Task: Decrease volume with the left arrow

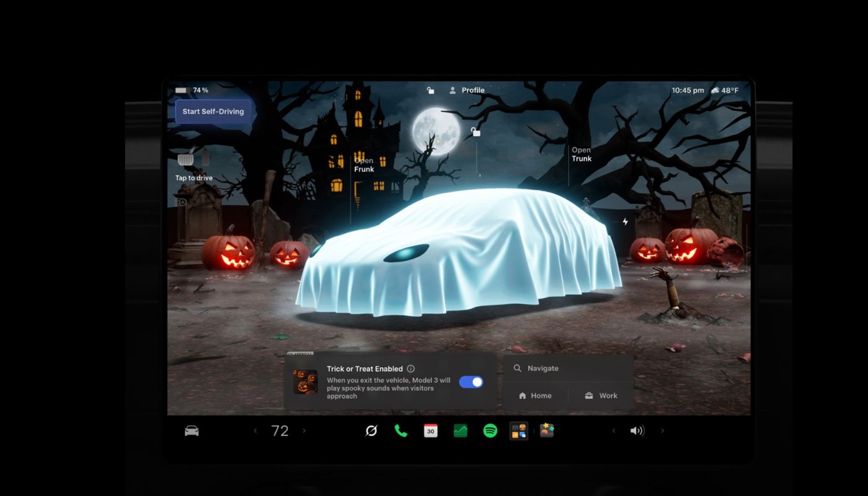Action: [x=614, y=431]
